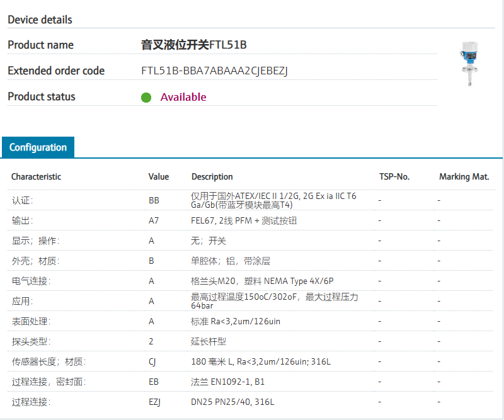Click the green Available status indicator

click(146, 98)
